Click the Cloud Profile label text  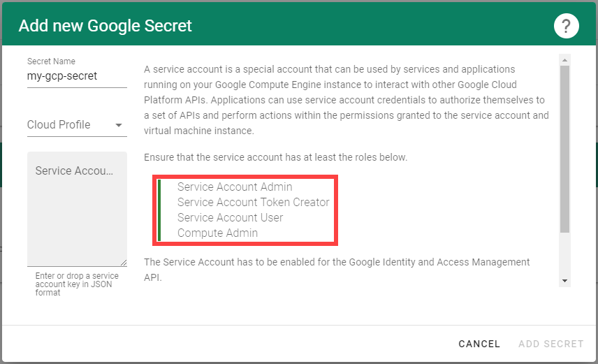(59, 125)
